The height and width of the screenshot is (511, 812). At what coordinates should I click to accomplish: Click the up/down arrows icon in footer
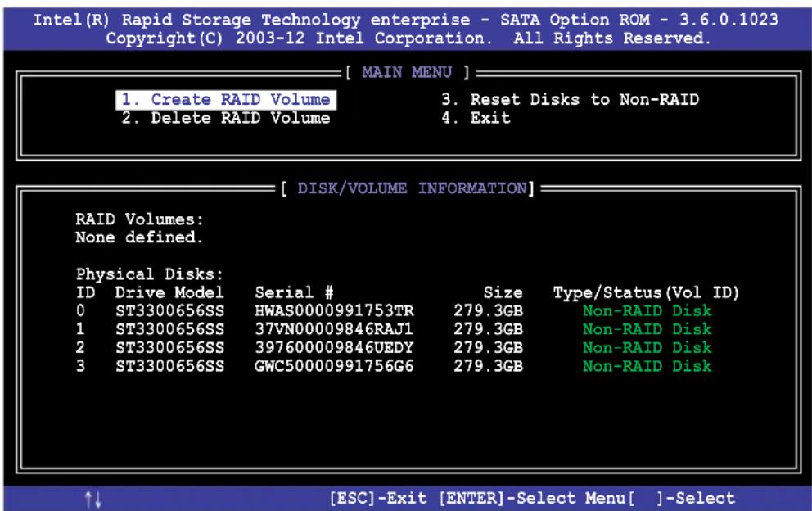coord(93,499)
